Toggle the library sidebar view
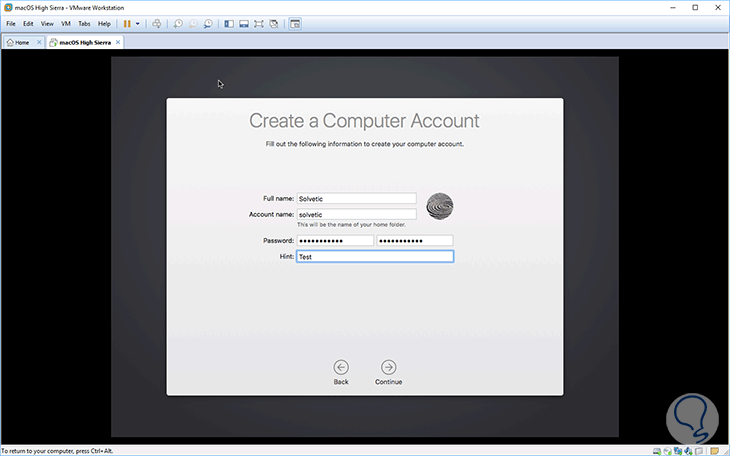Image resolution: width=730 pixels, height=456 pixels. click(229, 24)
